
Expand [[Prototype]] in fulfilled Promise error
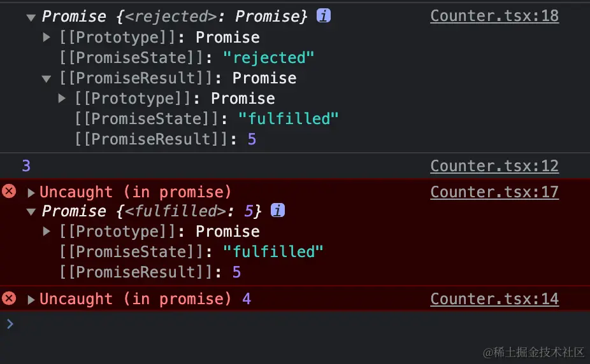coord(47,231)
